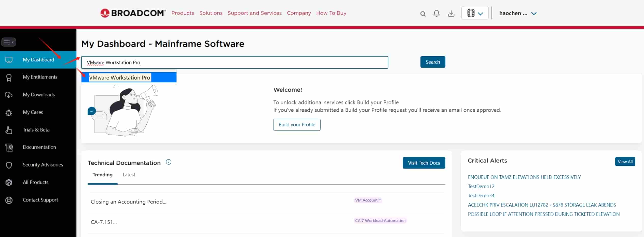Open notifications bell icon
This screenshot has width=644, height=237.
(x=436, y=13)
